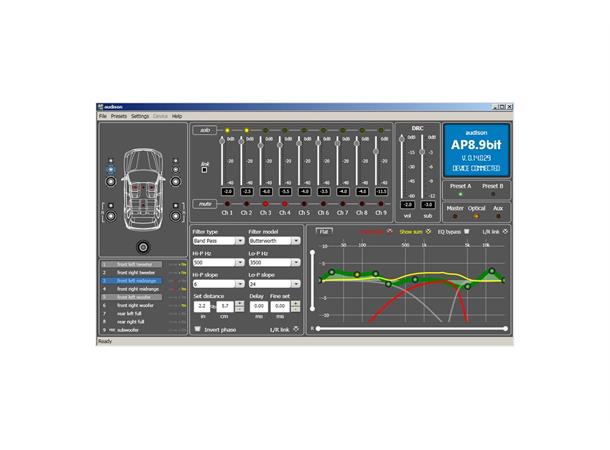The height and width of the screenshot is (450, 610).
Task: Unmute channel Ch 3
Action: (x=266, y=204)
